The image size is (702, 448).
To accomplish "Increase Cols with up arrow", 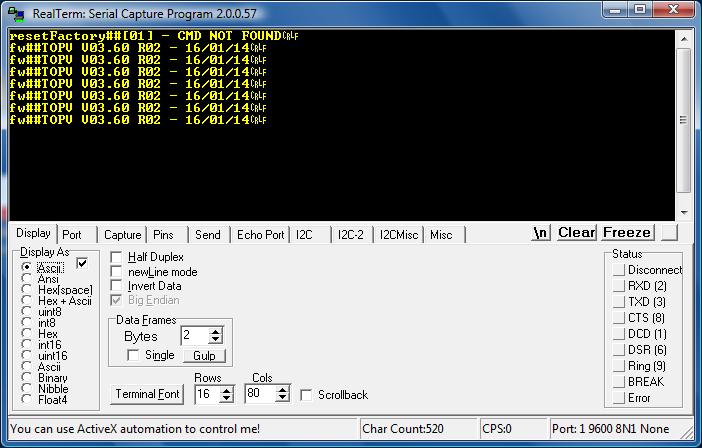I will coord(283,390).
